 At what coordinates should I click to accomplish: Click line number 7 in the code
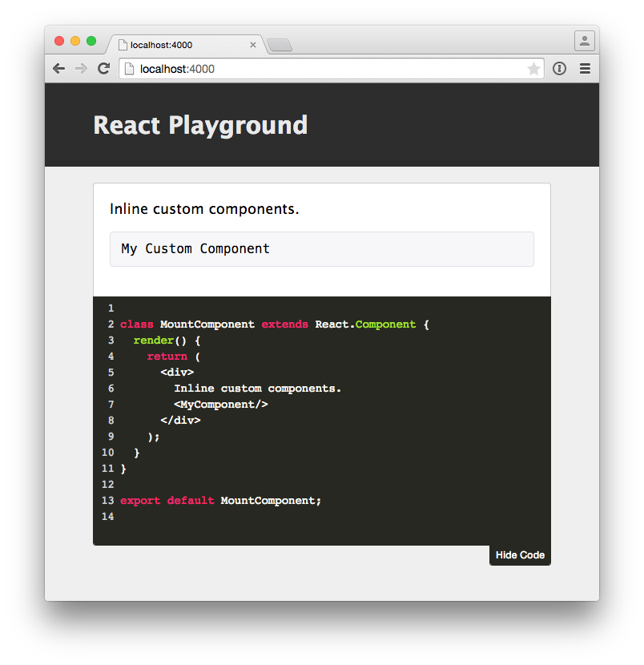[111, 404]
